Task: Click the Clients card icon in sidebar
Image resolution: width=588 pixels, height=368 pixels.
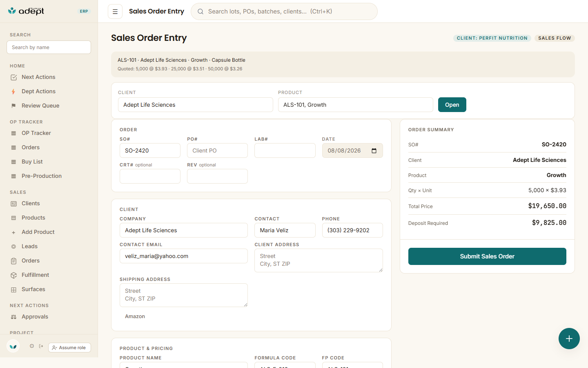Action: [x=13, y=204]
